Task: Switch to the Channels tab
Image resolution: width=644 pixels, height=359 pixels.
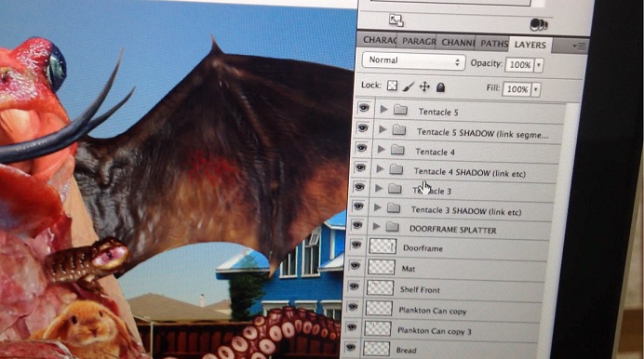Action: (458, 43)
